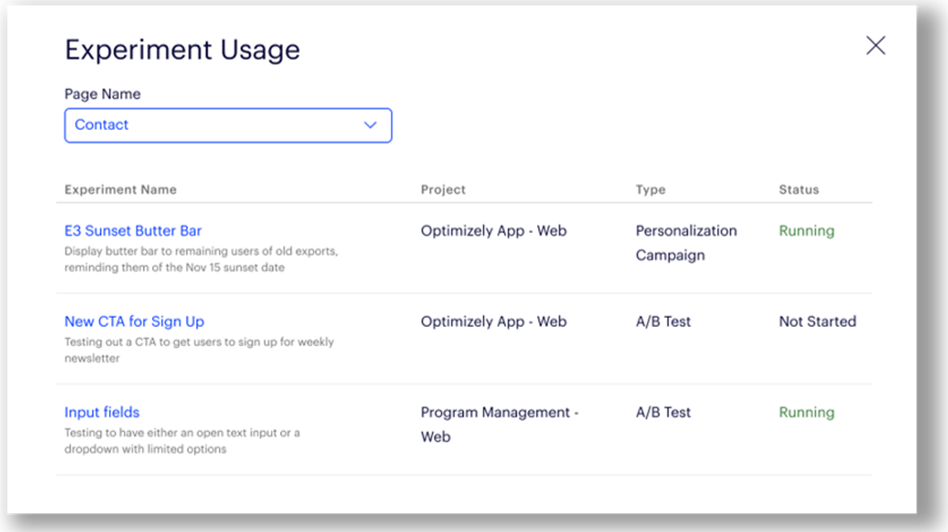
Task: Click the Type column header
Action: pyautogui.click(x=651, y=189)
